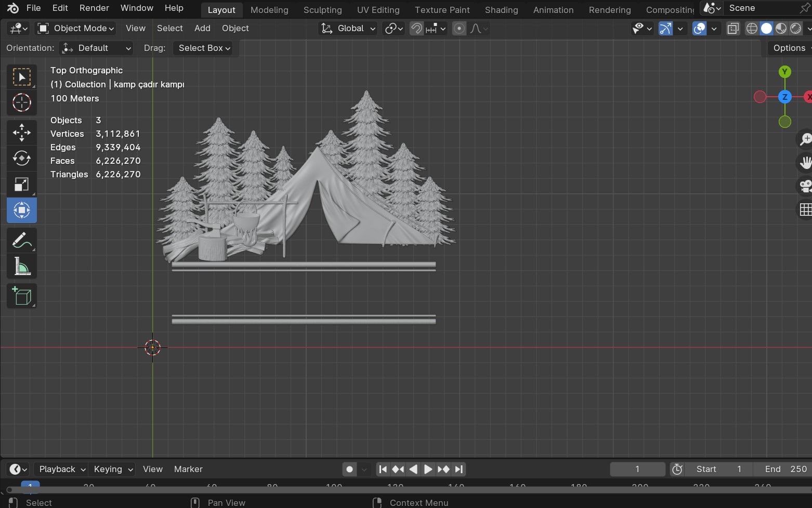Enable Proportional Editing
The image size is (812, 508).
pos(459,29)
